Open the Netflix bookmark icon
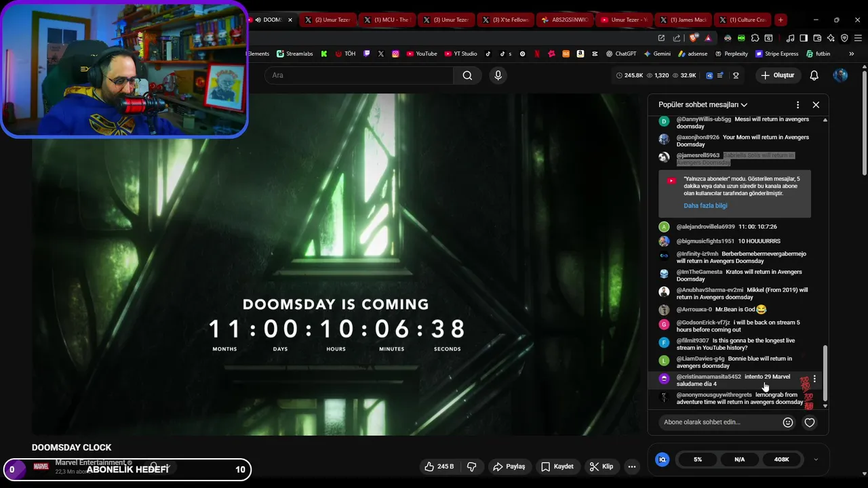 point(537,54)
